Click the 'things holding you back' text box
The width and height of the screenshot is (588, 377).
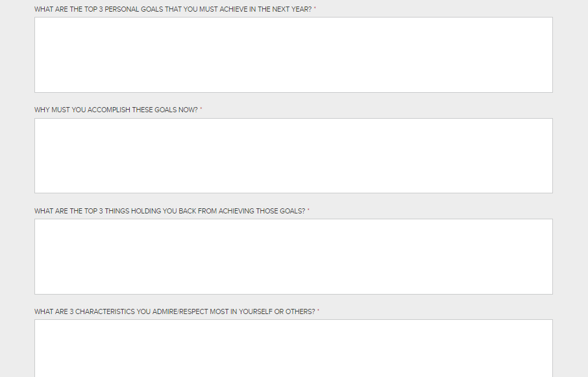(293, 256)
